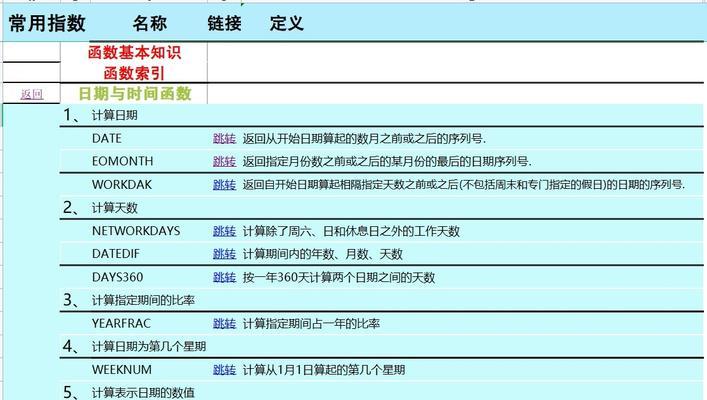Select the definition 计算除了周六、日和休息日之外的工作天数
Viewport: 707px width, 400px height.
click(351, 231)
